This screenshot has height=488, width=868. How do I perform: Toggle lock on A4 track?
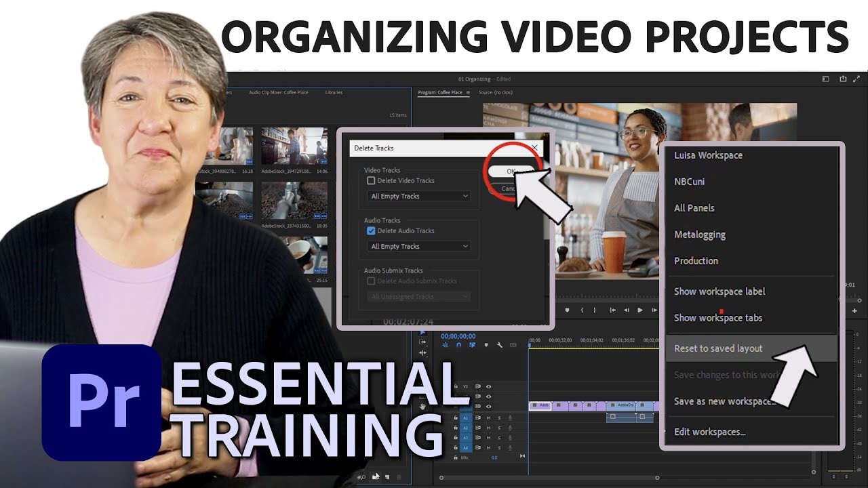click(456, 448)
